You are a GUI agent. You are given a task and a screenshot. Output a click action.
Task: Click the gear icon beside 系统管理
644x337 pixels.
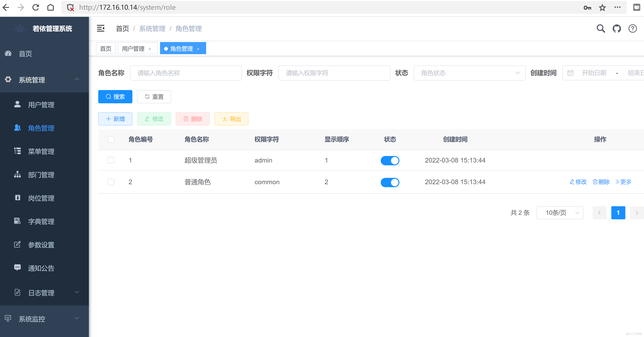tap(8, 79)
